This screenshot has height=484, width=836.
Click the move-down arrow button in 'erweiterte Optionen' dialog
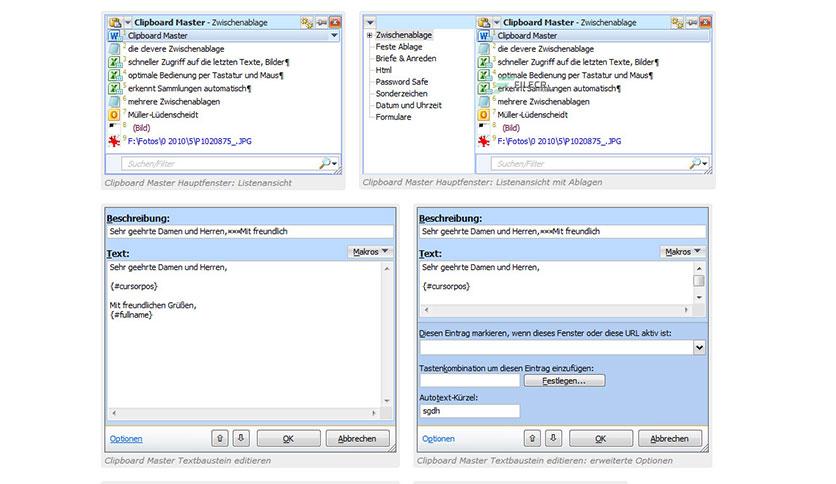click(x=553, y=438)
